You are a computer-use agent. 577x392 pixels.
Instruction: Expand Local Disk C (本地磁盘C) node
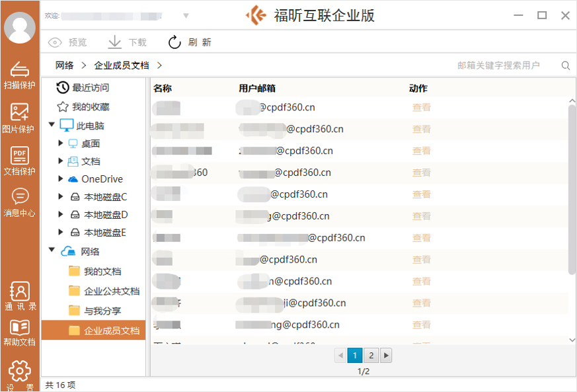pyautogui.click(x=61, y=196)
